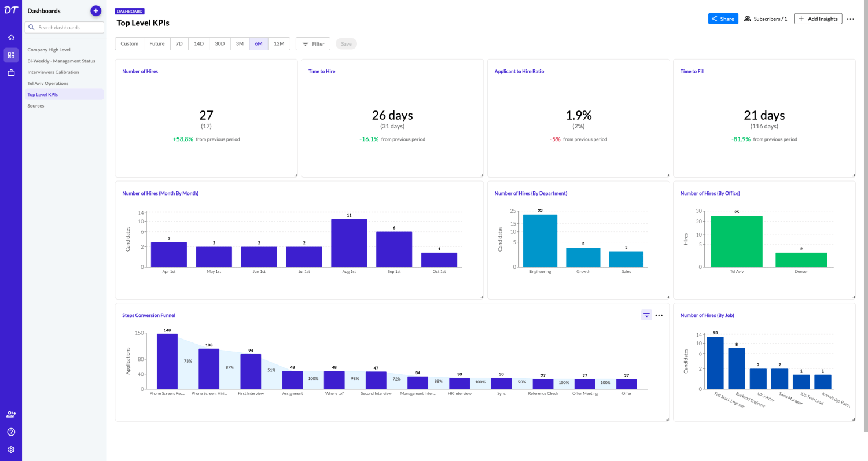Open the three-dot menu at top right
Viewport: 868px width, 461px height.
850,19
